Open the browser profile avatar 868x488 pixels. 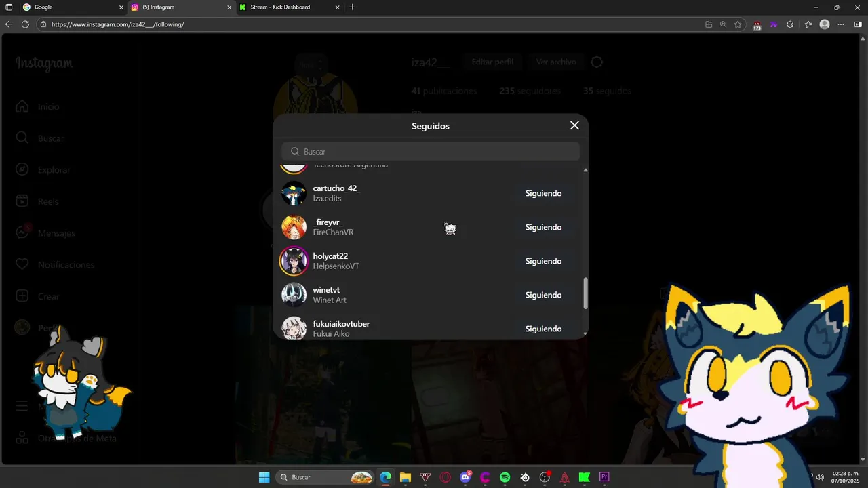click(x=825, y=24)
